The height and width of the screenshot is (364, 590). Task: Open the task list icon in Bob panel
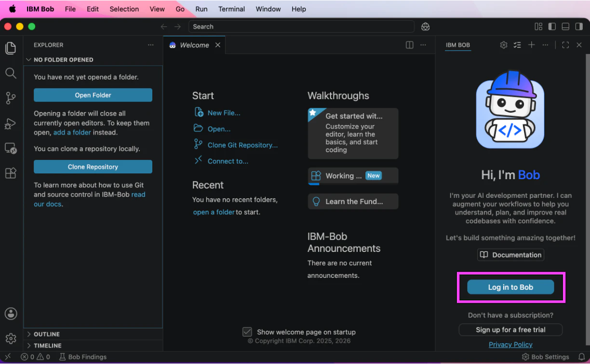(517, 45)
